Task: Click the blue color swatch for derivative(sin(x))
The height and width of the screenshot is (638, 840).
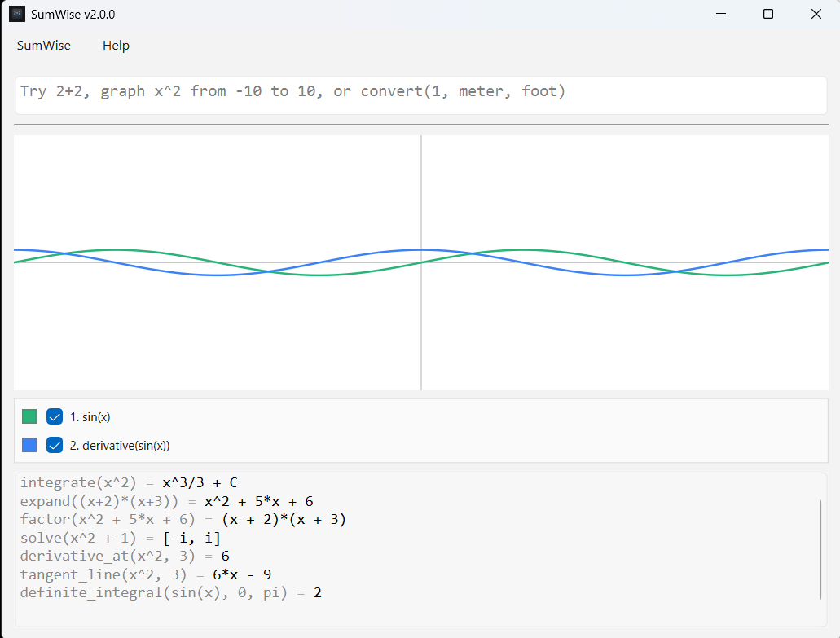Action: pos(29,445)
